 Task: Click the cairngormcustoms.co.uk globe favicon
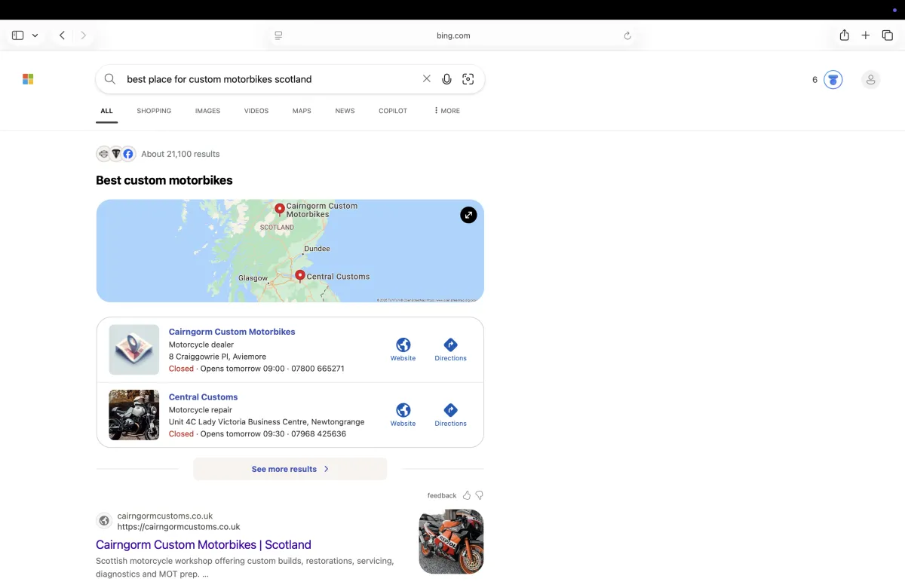point(104,521)
